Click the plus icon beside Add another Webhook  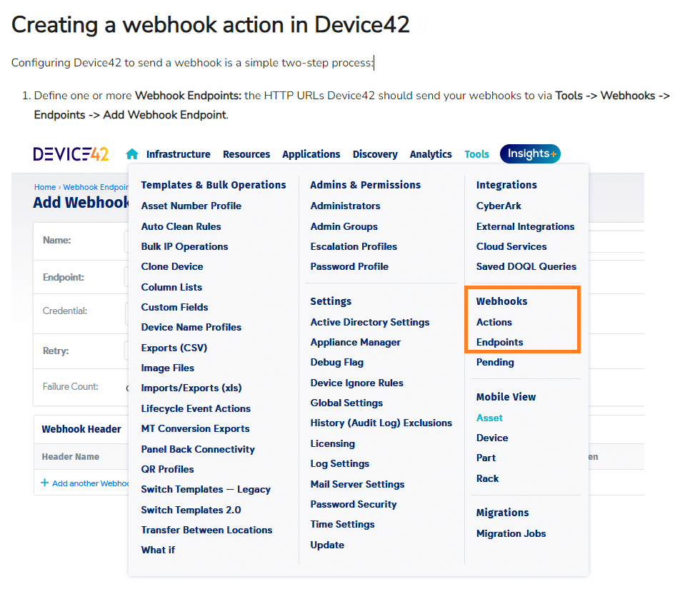pos(45,483)
